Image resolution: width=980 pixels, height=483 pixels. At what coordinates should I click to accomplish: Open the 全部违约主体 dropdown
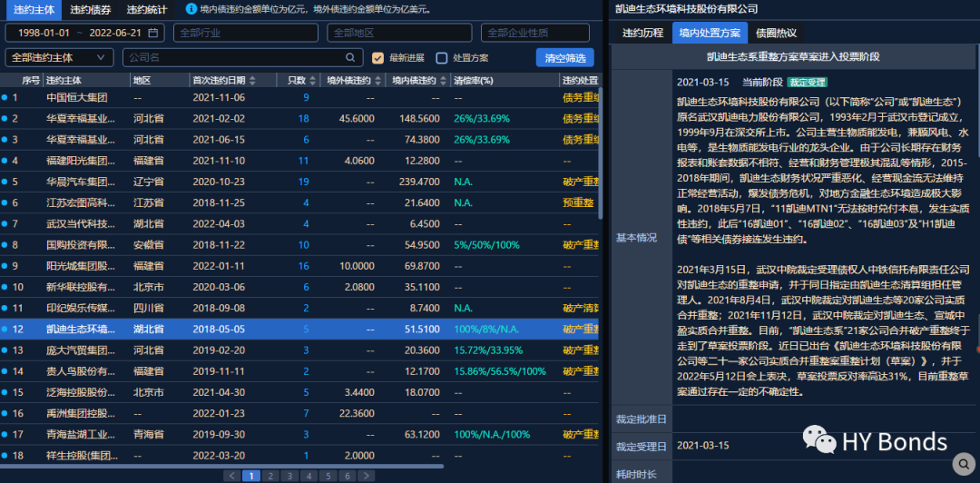pos(59,57)
